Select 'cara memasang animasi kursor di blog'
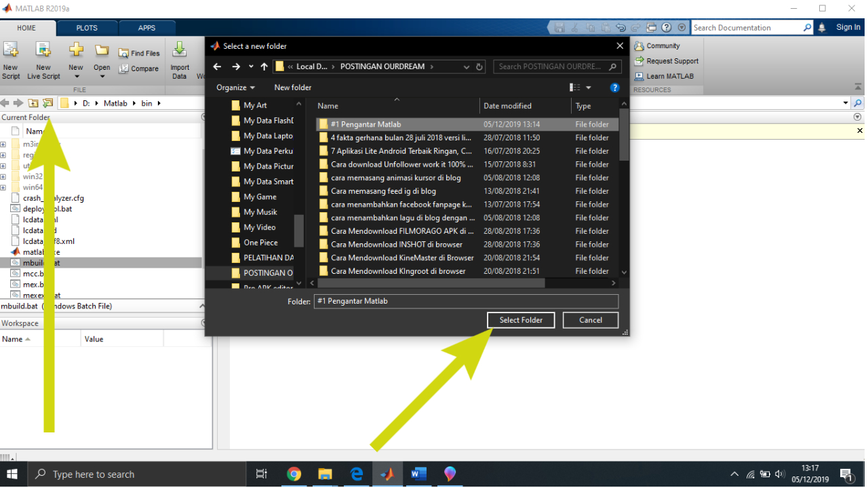The image size is (868, 488). [467, 178]
